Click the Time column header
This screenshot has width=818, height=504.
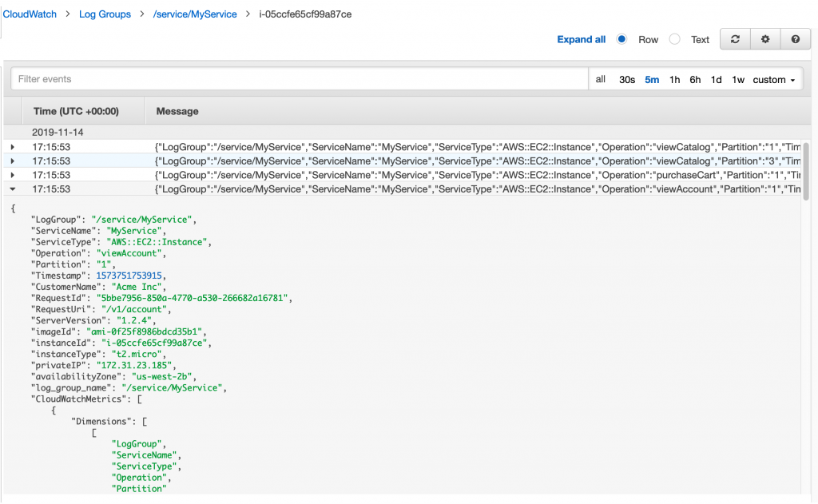[x=72, y=111]
